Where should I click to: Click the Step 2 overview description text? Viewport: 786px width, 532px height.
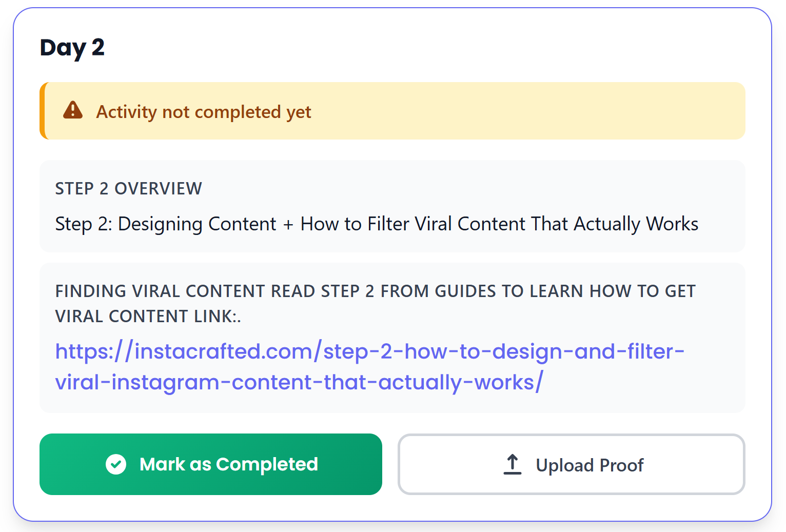pos(376,224)
